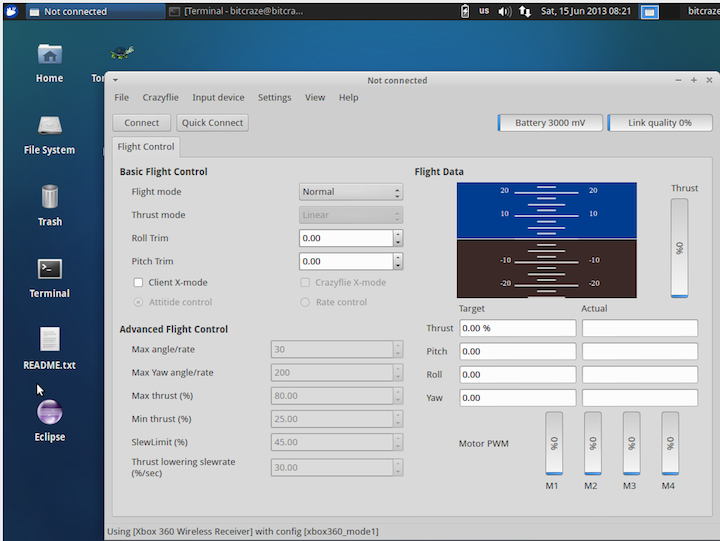The width and height of the screenshot is (720, 541).
Task: Open the README.txt file icon
Action: (49, 342)
